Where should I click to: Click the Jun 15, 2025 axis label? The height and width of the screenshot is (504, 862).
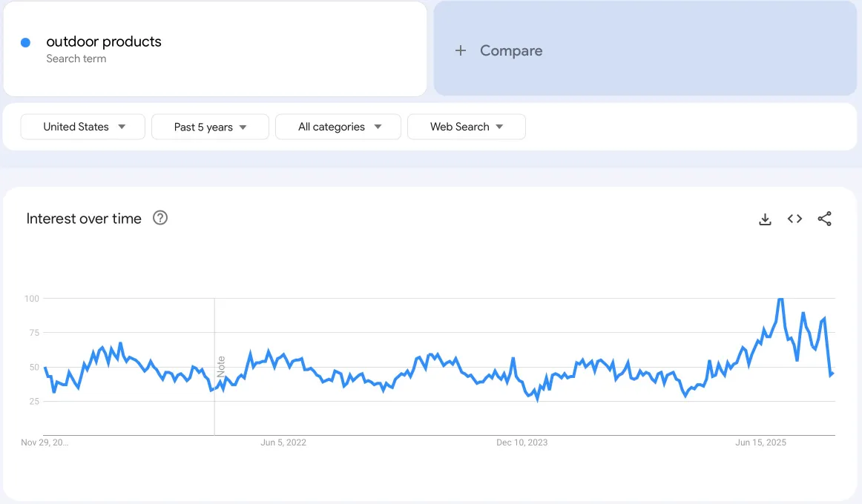tap(760, 442)
